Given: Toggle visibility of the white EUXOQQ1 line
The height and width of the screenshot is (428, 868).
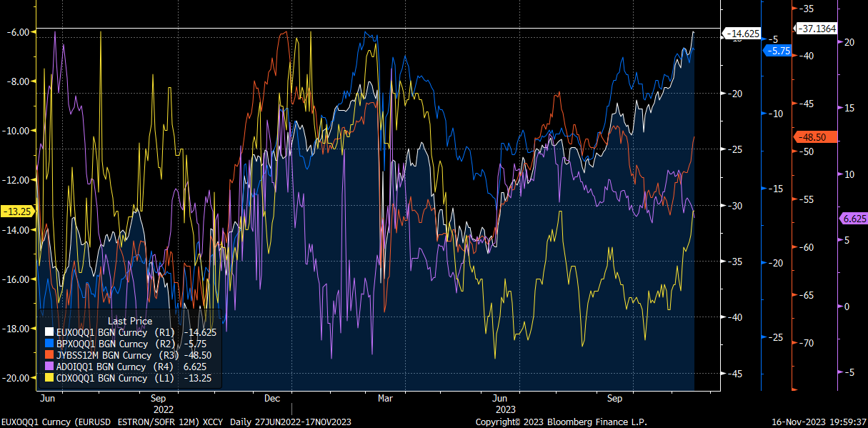Looking at the screenshot, I should pyautogui.click(x=48, y=332).
